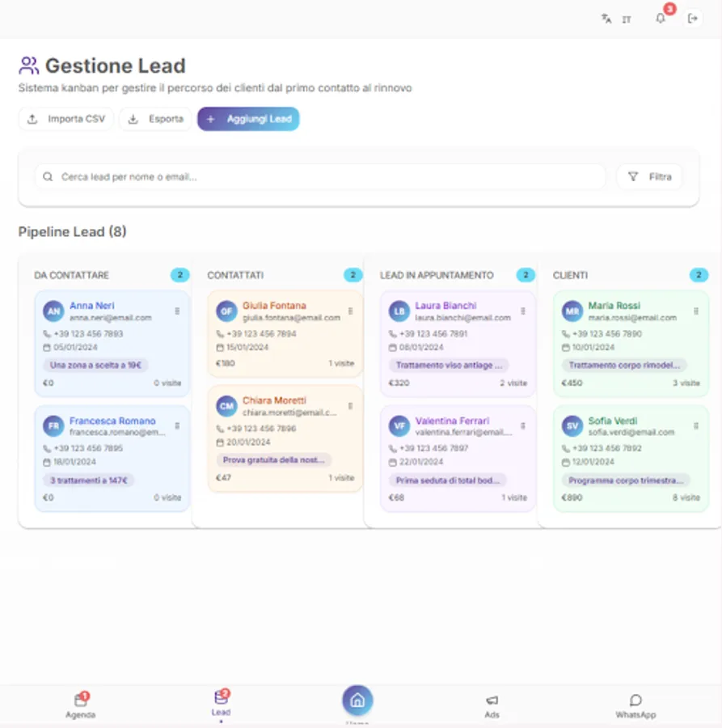Screen dimensions: 722x728
Task: Click the translate language icon
Action: 606,18
